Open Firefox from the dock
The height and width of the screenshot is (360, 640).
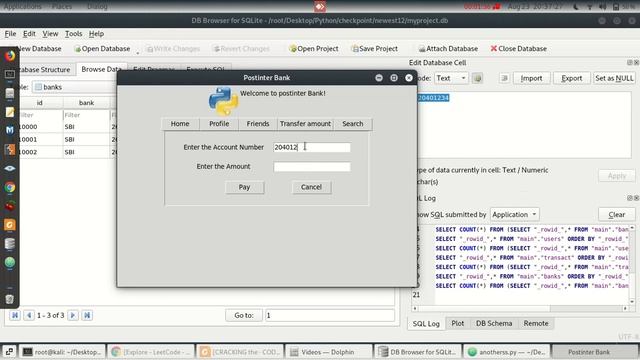click(x=10, y=55)
